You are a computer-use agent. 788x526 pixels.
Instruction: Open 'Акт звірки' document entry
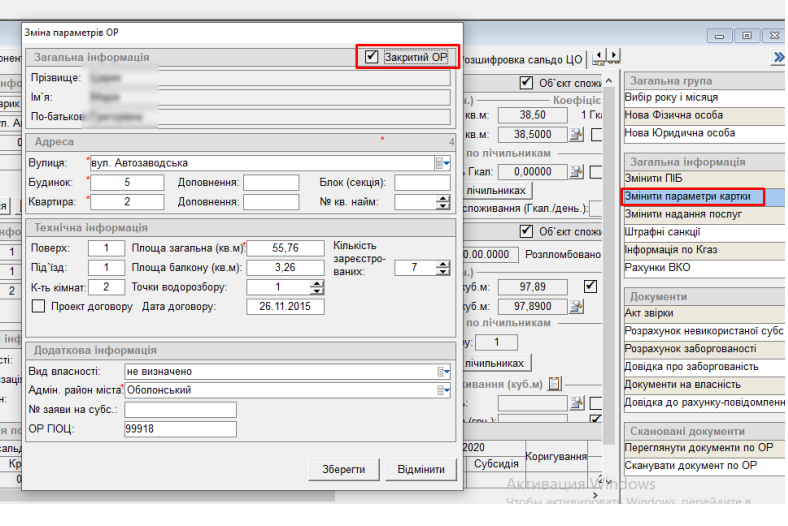coord(700,314)
